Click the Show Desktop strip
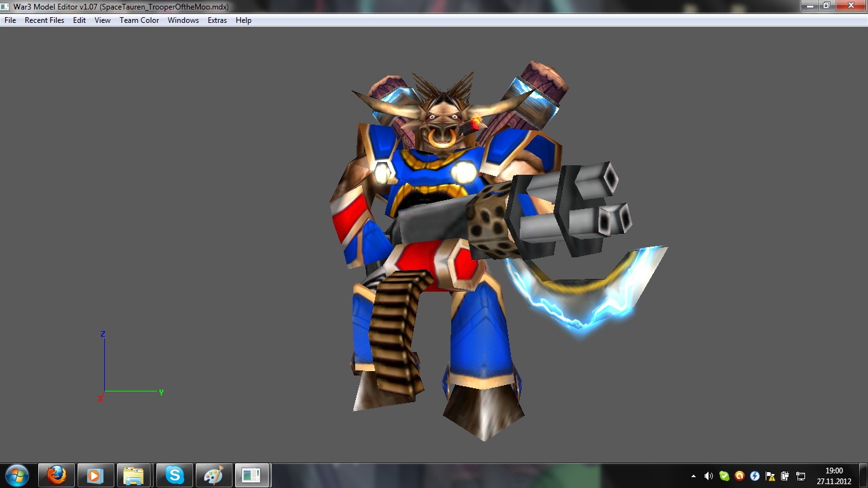The width and height of the screenshot is (868, 488). coord(864,476)
